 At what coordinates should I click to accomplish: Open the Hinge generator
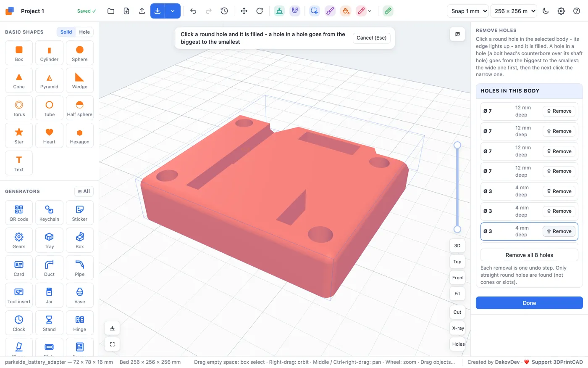pos(80,323)
